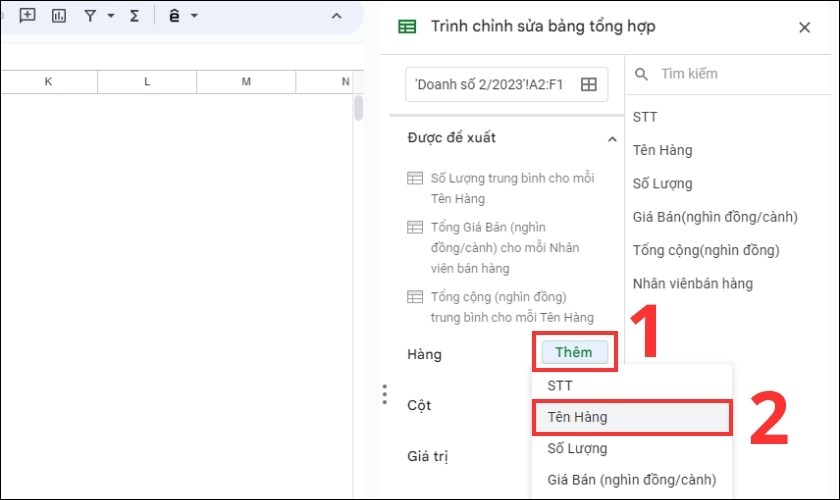
Task: Click the three-dot panel resize handle
Action: point(385,394)
